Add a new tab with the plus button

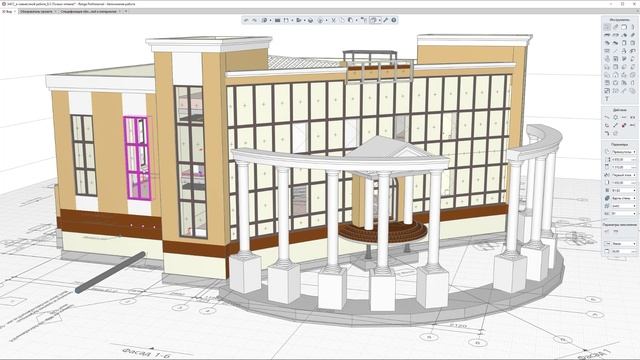tap(126, 11)
